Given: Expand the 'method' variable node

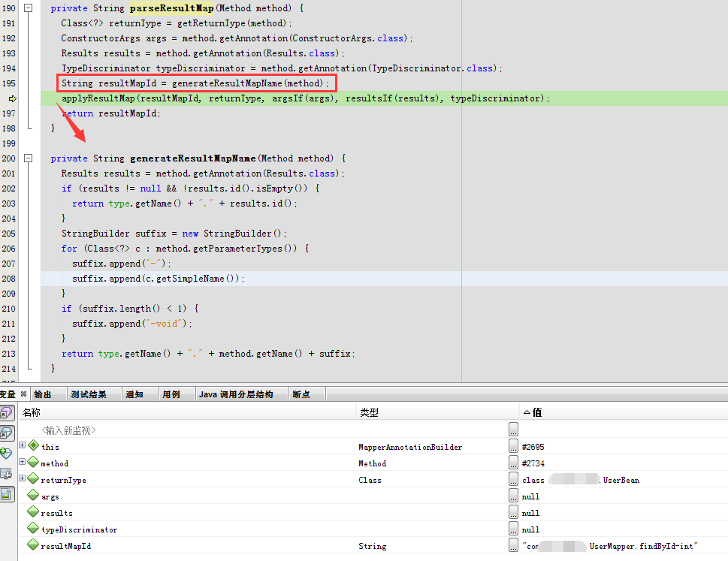Looking at the screenshot, I should (22, 462).
